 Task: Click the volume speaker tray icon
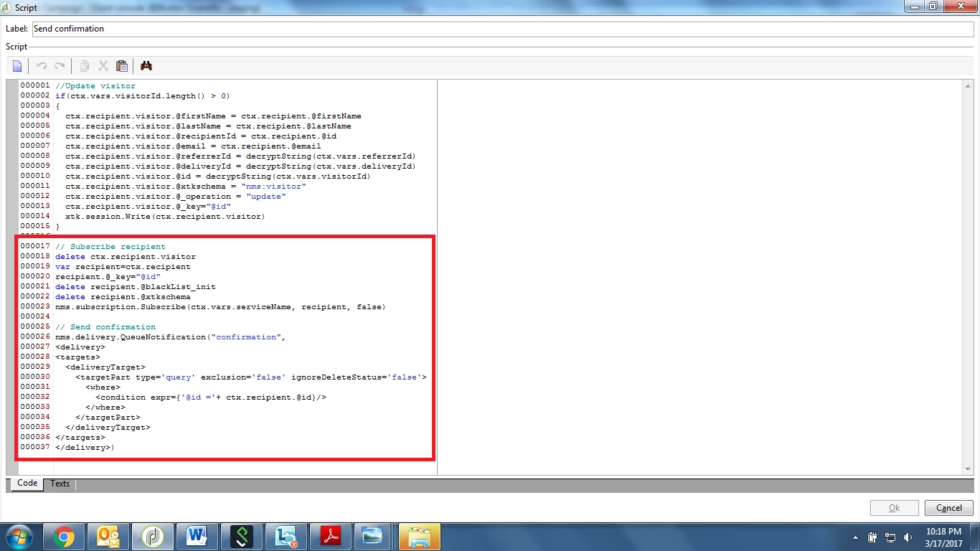[x=908, y=537]
